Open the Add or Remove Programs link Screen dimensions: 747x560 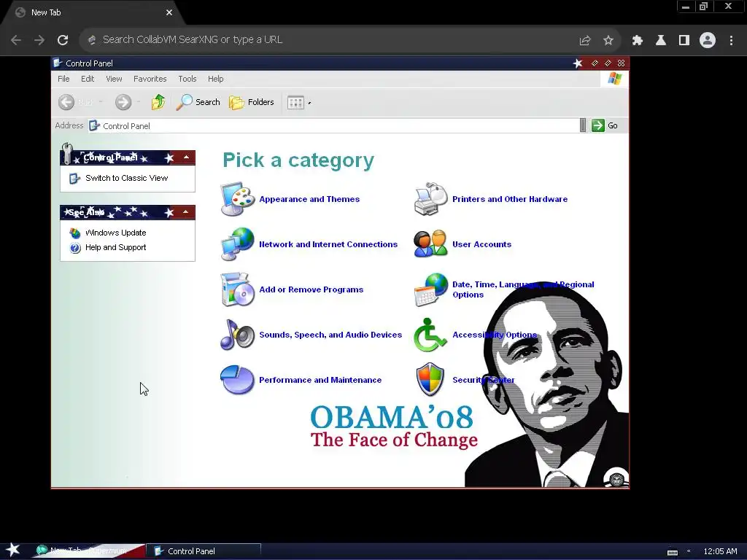311,289
